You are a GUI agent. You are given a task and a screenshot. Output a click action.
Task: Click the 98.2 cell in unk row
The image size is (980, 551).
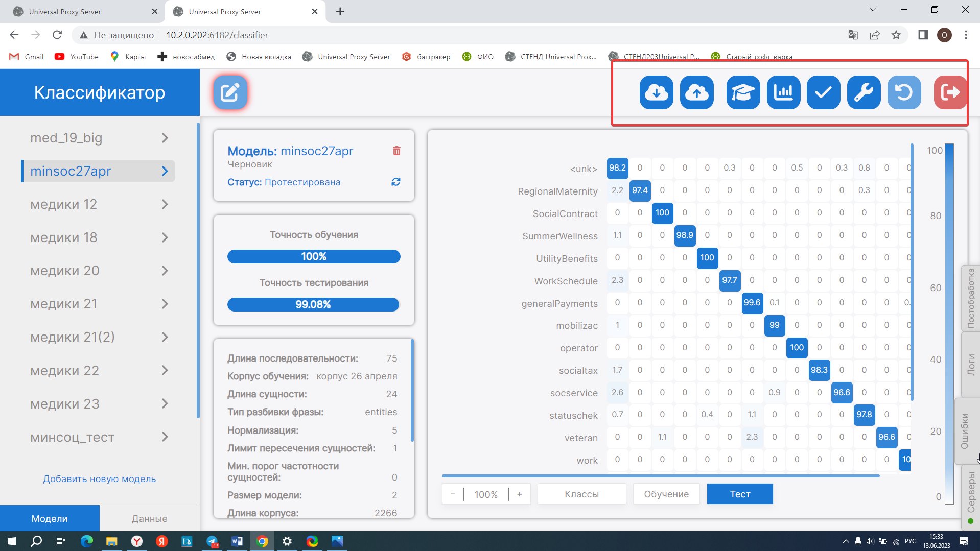[617, 168]
